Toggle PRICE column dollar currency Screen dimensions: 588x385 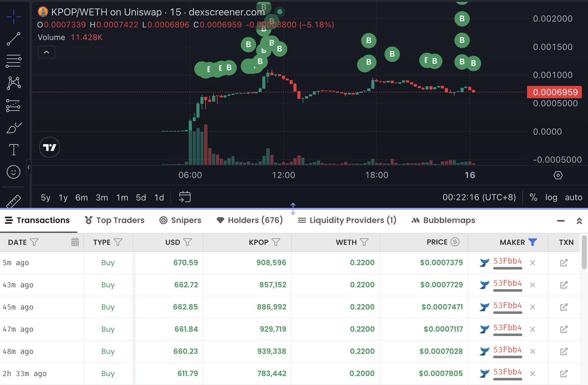pos(455,242)
